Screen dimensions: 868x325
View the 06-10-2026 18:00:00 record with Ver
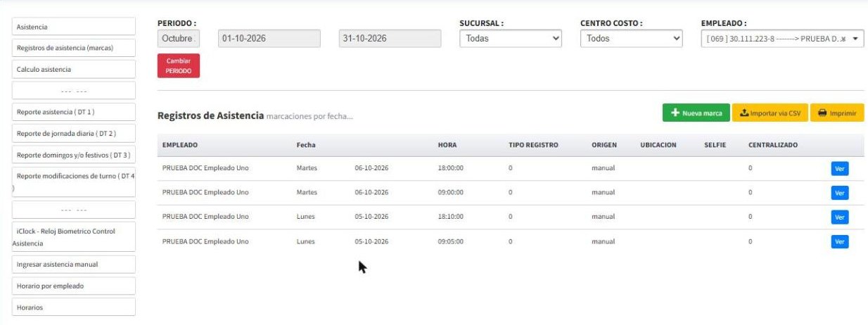[x=840, y=169]
